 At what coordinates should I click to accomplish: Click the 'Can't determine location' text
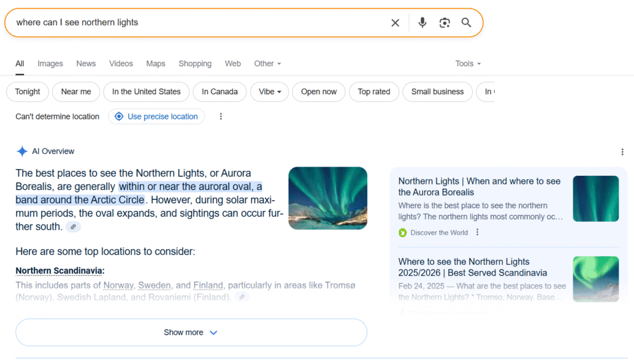click(x=58, y=116)
